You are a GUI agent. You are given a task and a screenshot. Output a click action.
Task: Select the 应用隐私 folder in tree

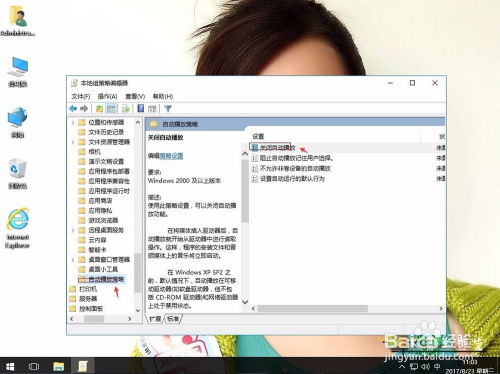tap(95, 210)
